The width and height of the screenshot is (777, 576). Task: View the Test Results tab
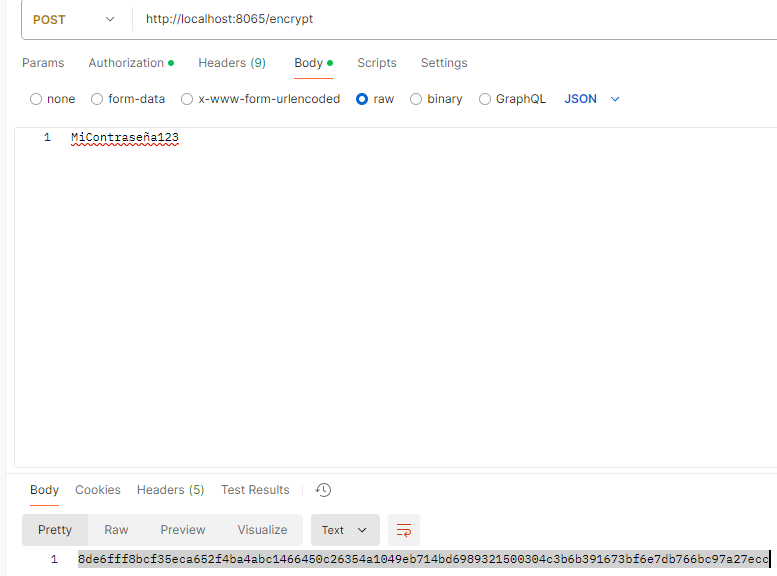click(255, 490)
